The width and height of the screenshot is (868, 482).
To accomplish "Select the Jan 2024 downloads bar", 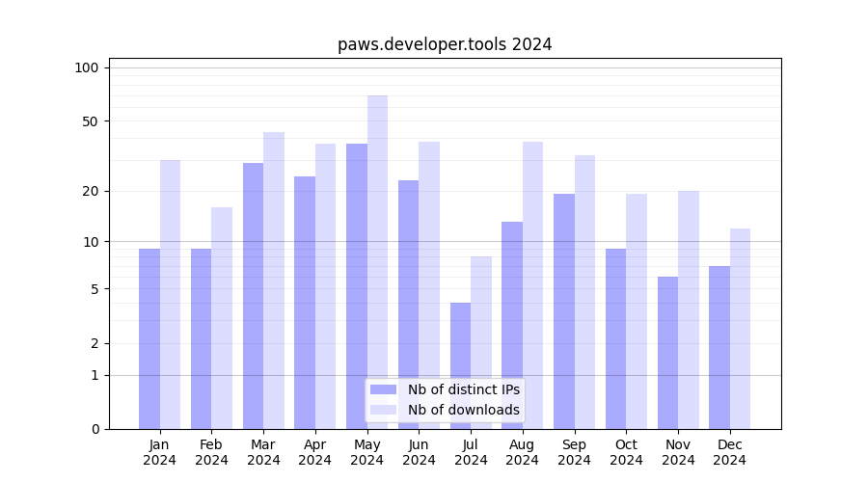I will click(170, 294).
